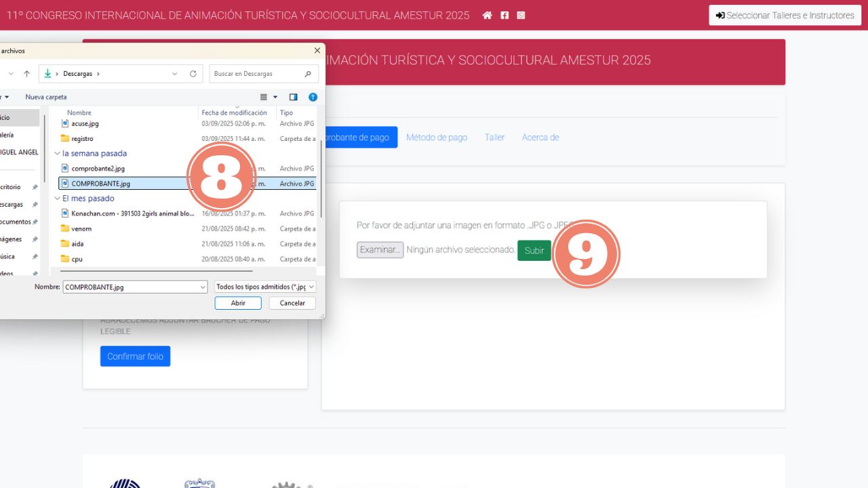Open the file type filter dropdown
The image size is (868, 488).
click(265, 287)
